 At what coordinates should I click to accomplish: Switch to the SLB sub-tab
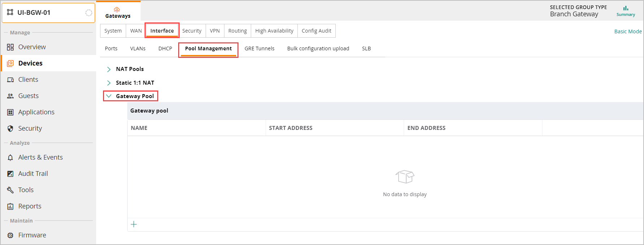click(x=366, y=48)
